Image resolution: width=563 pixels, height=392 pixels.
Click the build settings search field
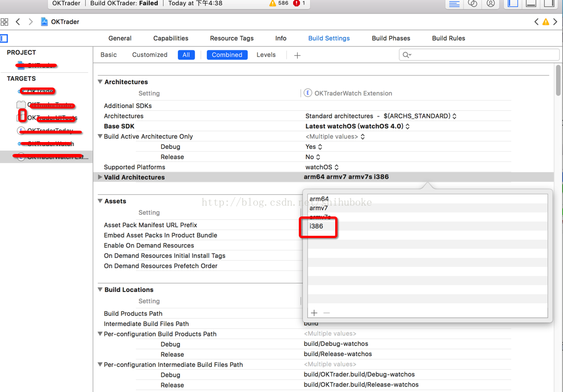pos(479,55)
